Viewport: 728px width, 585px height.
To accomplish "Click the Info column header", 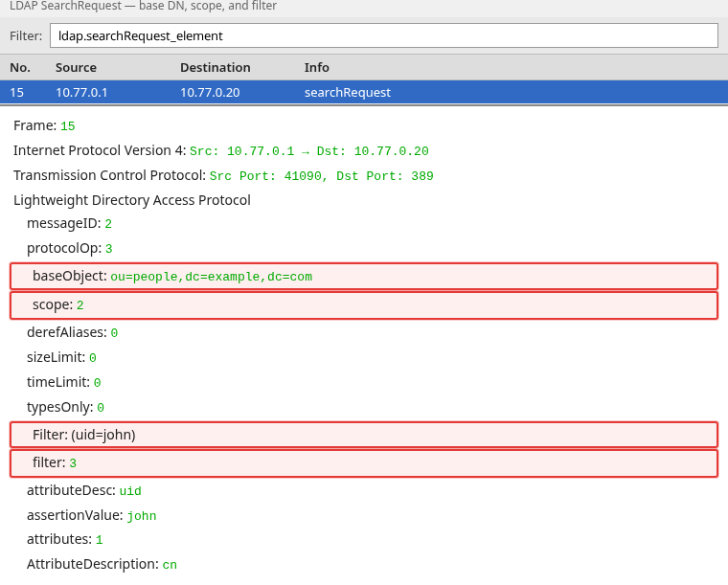I will click(x=317, y=68).
